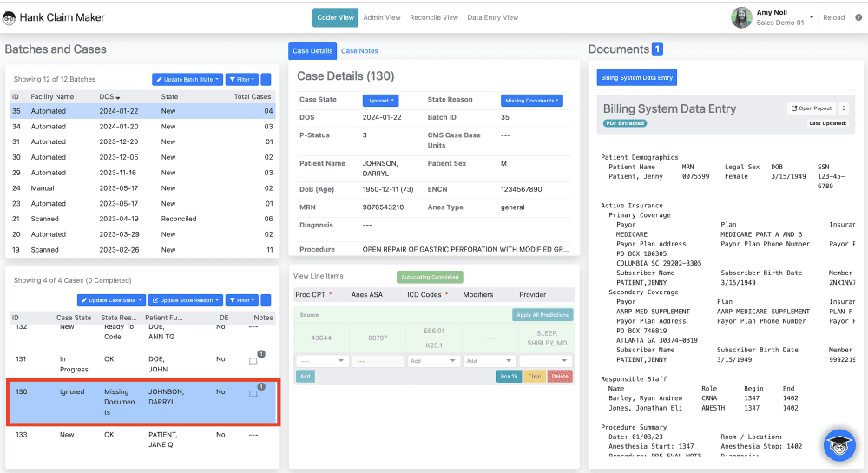868x473 pixels.
Task: Click Apply All Predictions button
Action: pos(542,315)
